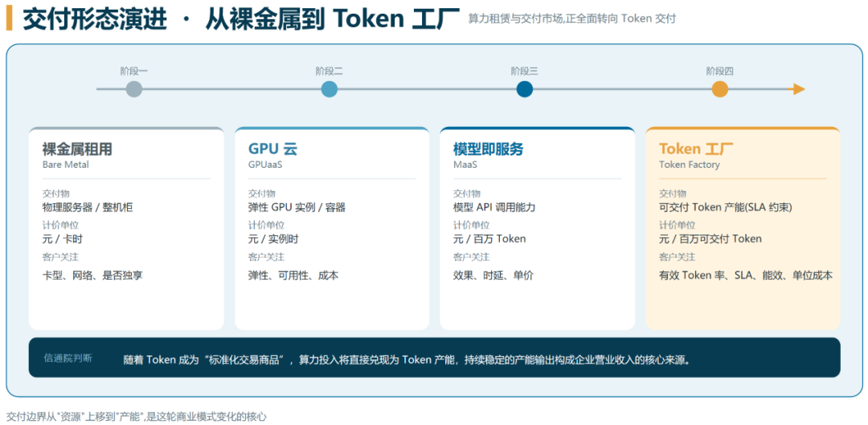
Task: Click the footer note 交付边界从"资源"上移到"产能"
Action: click(x=136, y=417)
